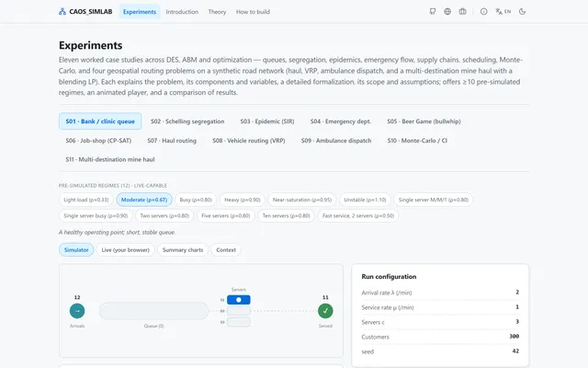Screen dimensions: 588x368
Task: Choose the Heavy (ρ=0.90) regime
Action: [243, 200]
